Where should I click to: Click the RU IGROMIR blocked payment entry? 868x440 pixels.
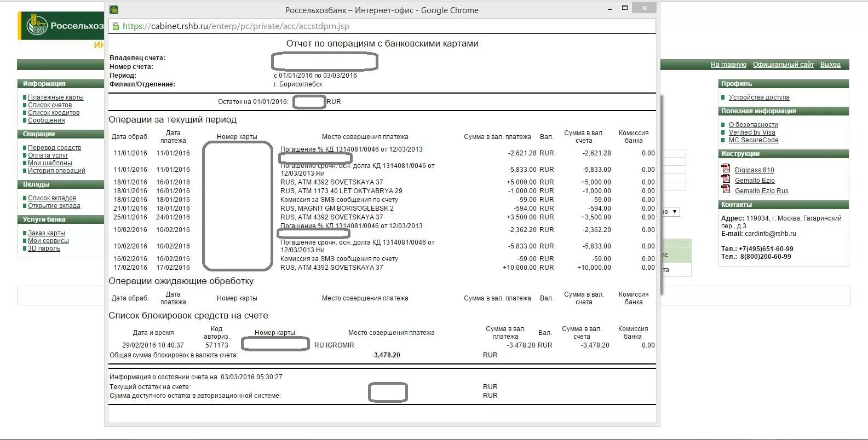(x=334, y=345)
